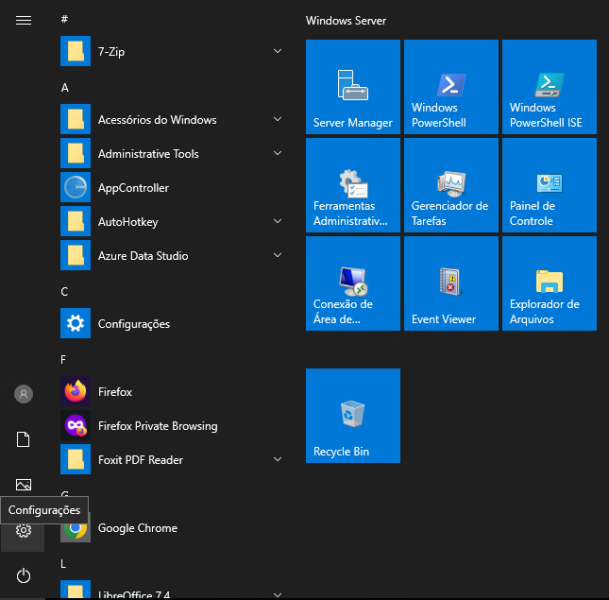The width and height of the screenshot is (609, 600).
Task: Expand the hamburger menu at top left
Action: coord(23,20)
